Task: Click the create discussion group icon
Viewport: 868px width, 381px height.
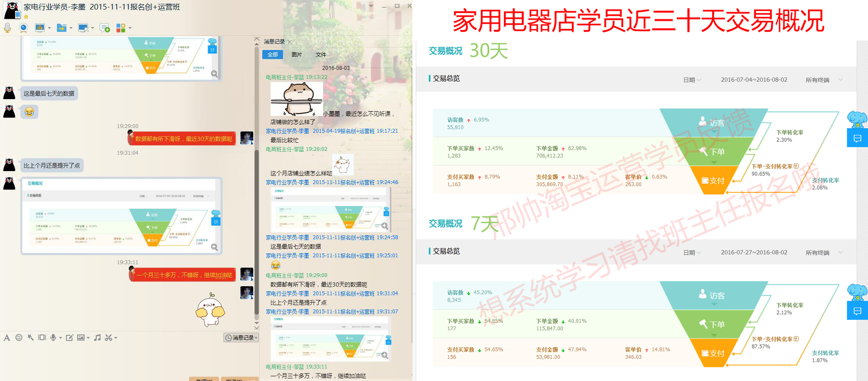Action: [x=104, y=28]
